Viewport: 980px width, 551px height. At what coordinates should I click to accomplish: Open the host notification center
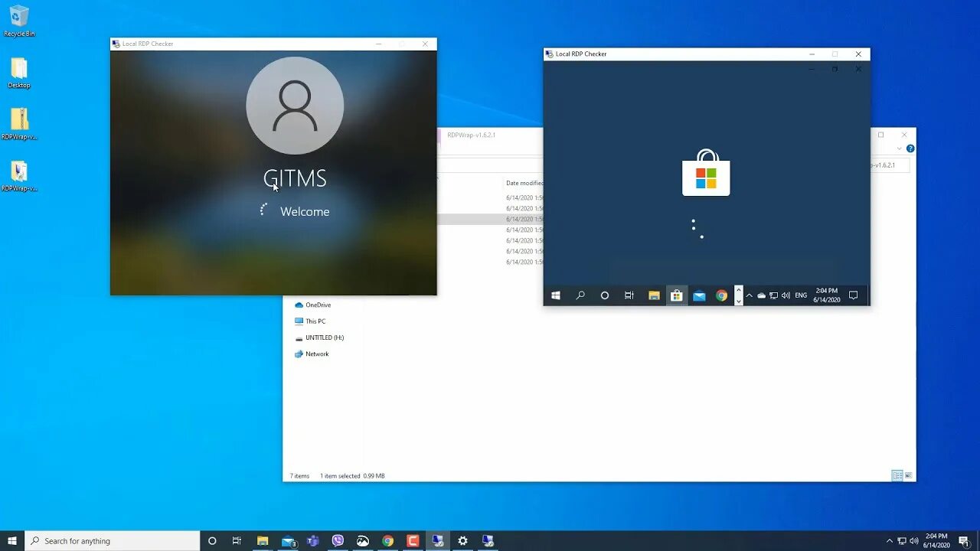(x=964, y=541)
